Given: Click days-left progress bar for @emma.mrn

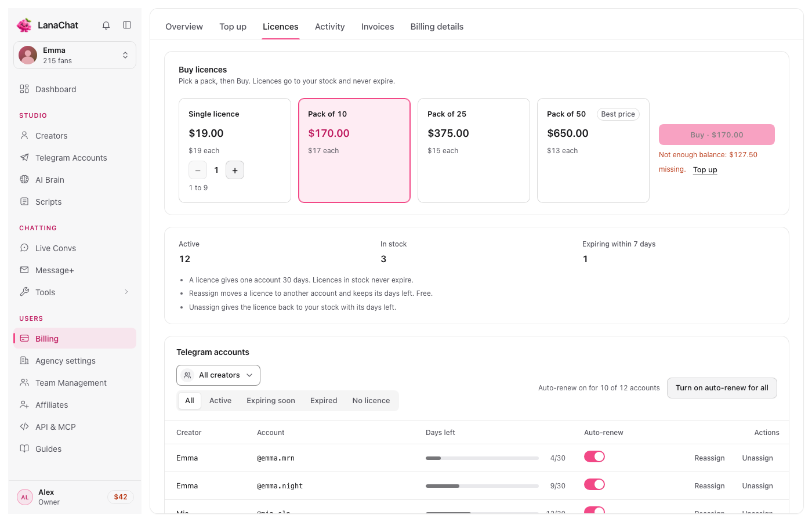Looking at the screenshot, I should tap(482, 458).
